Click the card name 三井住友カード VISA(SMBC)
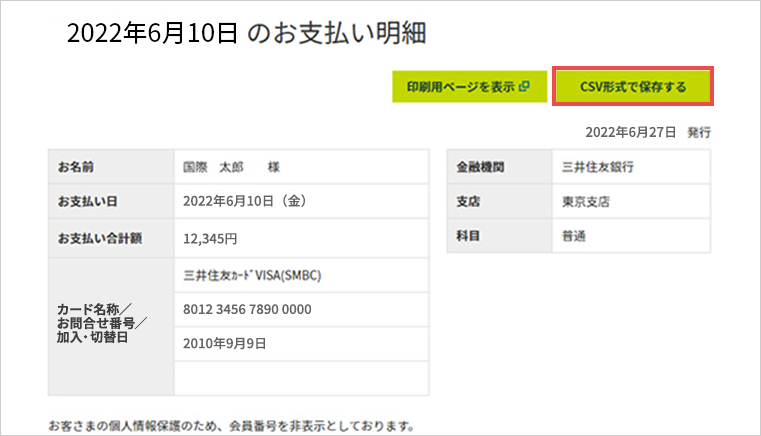The width and height of the screenshot is (761, 436). pyautogui.click(x=251, y=273)
